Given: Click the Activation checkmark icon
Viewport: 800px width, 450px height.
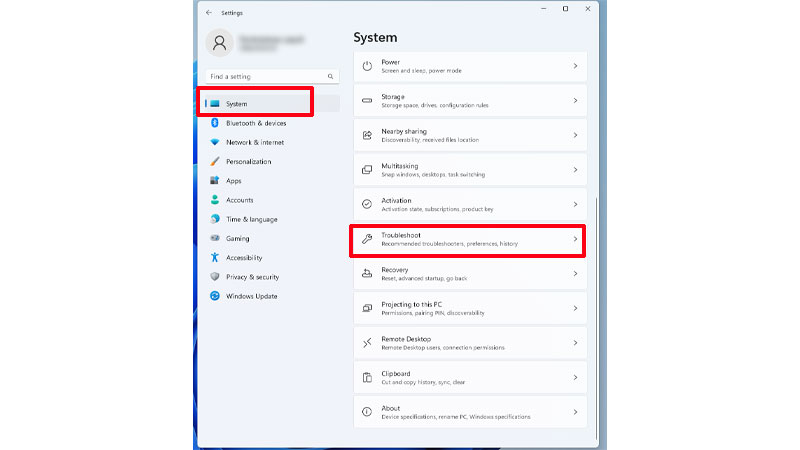Looking at the screenshot, I should 367,204.
